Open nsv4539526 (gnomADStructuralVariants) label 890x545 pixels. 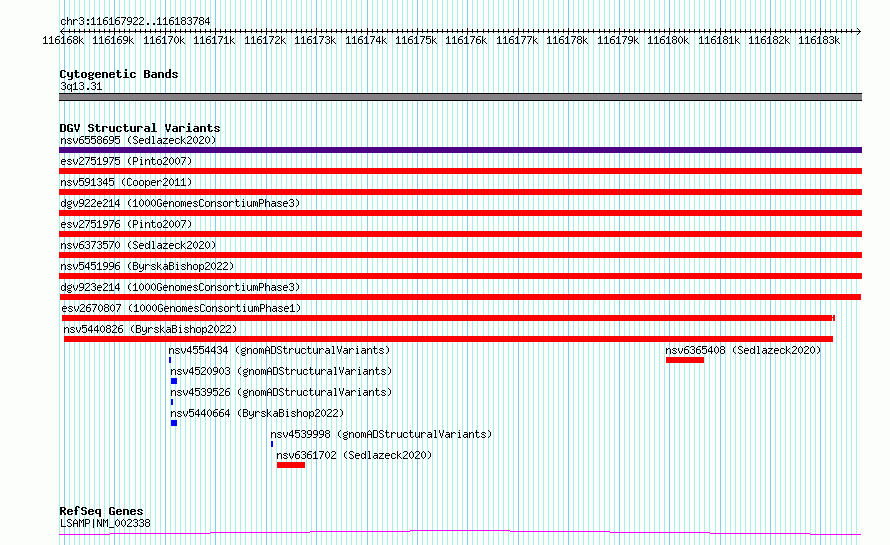(281, 392)
